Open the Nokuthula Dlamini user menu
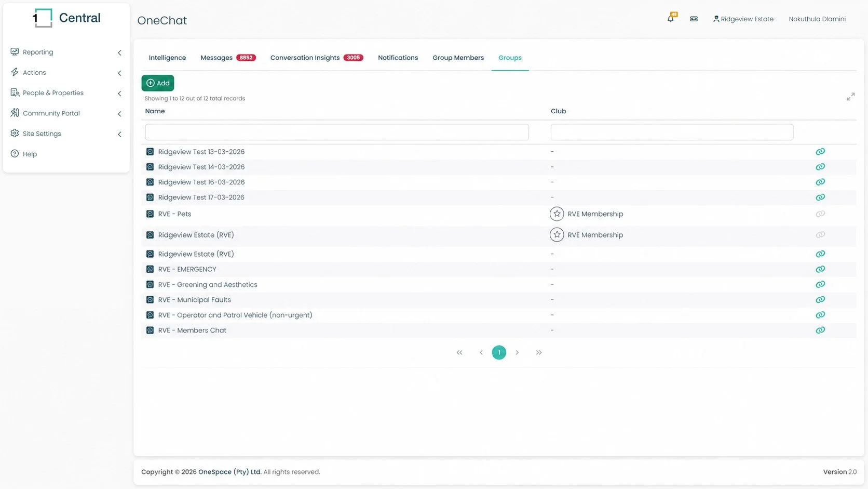The width and height of the screenshot is (868, 489). [x=817, y=19]
